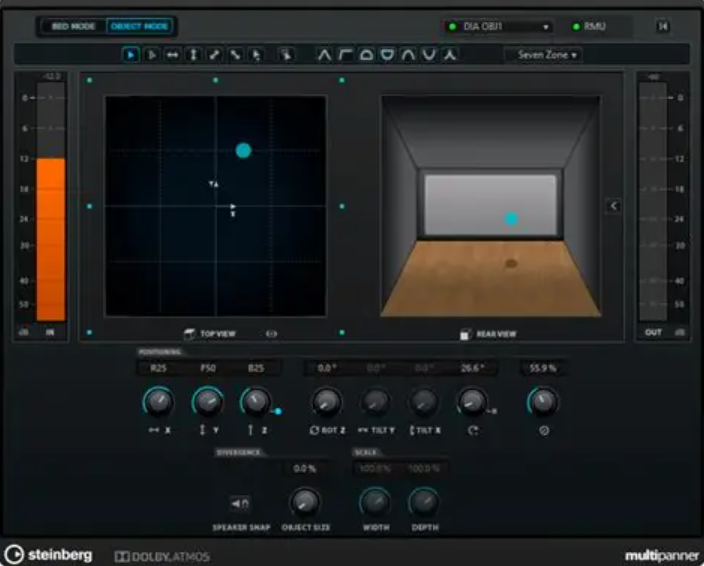
Task: Choose the last elevation pattern shape icon
Action: [450, 55]
